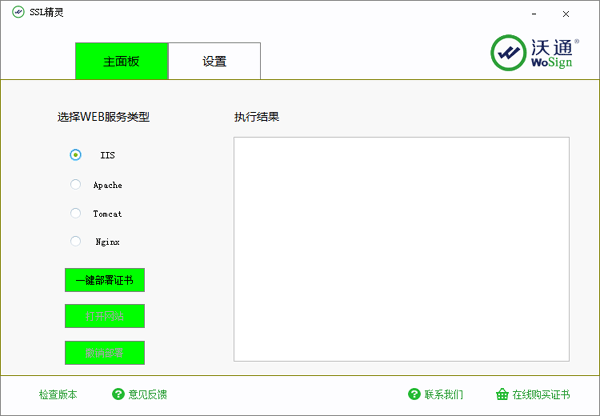
Task: Click the shopping basket icon for 在线购买证书
Action: 502,394
